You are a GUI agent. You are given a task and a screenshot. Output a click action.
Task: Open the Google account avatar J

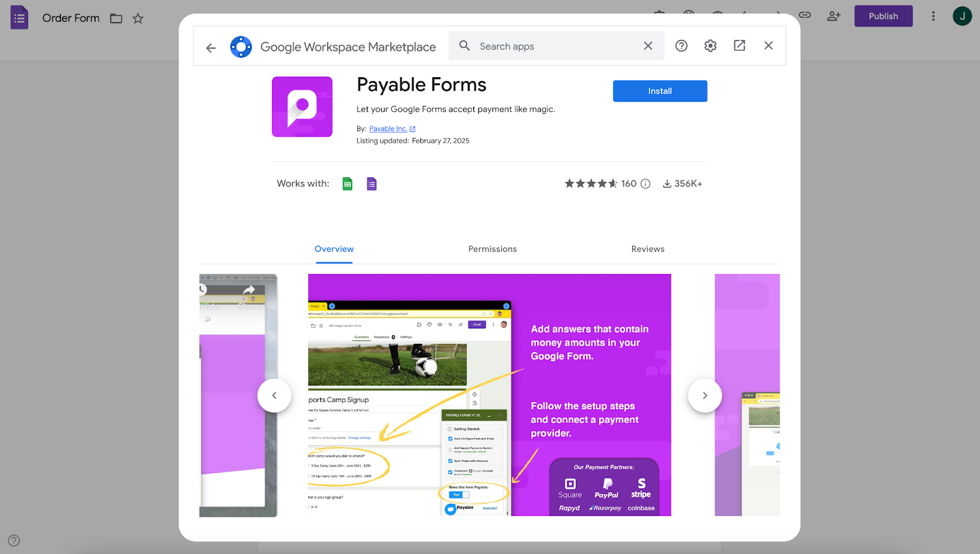click(x=962, y=16)
